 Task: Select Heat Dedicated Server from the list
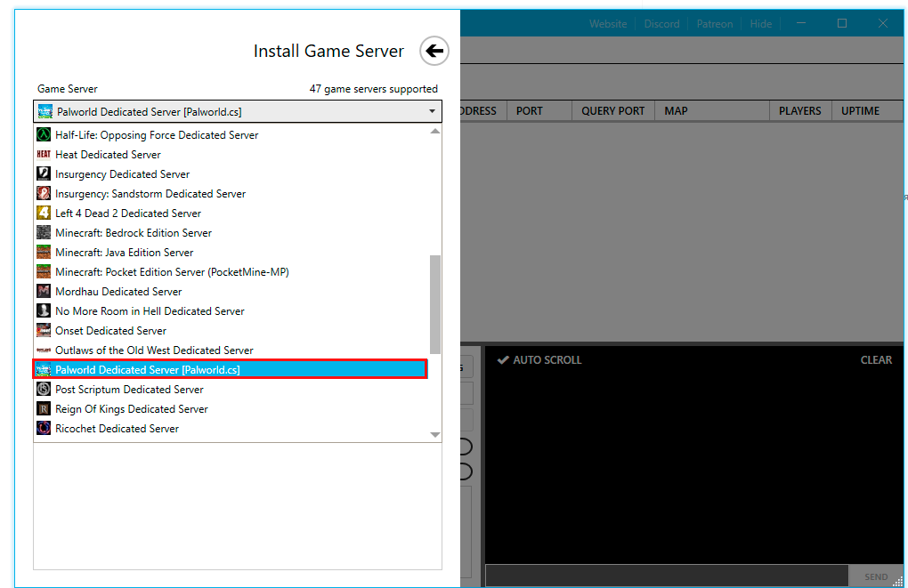pos(231,155)
